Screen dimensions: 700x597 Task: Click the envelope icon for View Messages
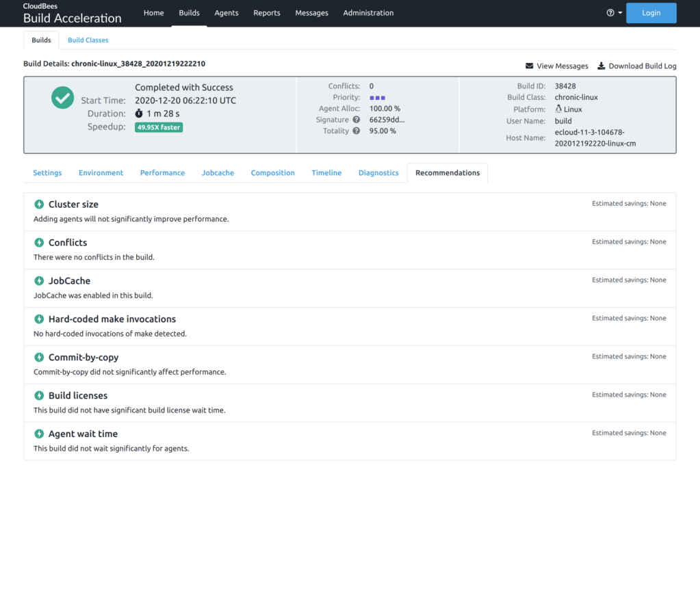coord(529,66)
